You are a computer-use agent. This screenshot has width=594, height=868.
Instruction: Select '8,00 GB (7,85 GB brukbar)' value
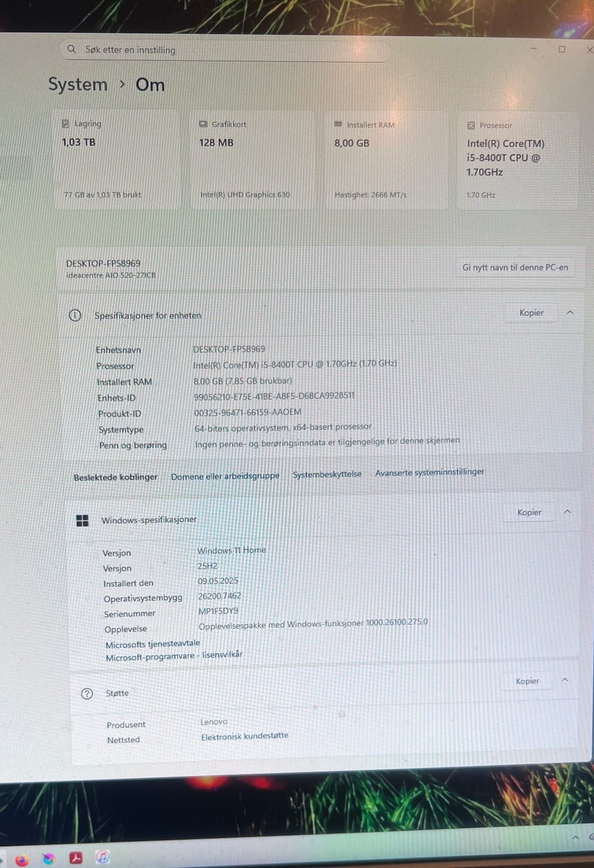pyautogui.click(x=243, y=381)
